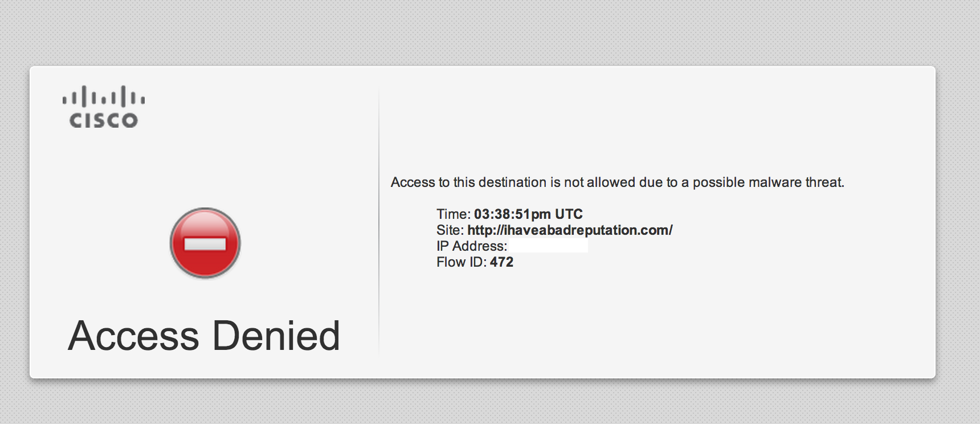Click the Cisco signal bars logo
The height and width of the screenshot is (424, 980).
[x=103, y=97]
